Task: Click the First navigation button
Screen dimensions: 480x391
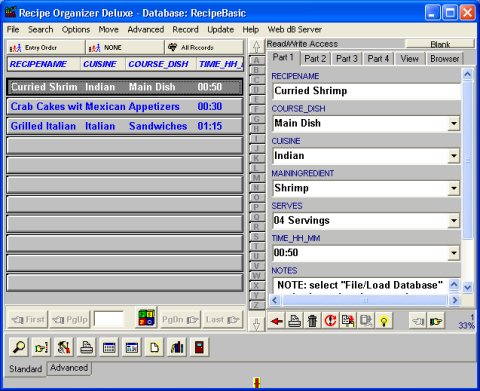Action: click(x=28, y=320)
